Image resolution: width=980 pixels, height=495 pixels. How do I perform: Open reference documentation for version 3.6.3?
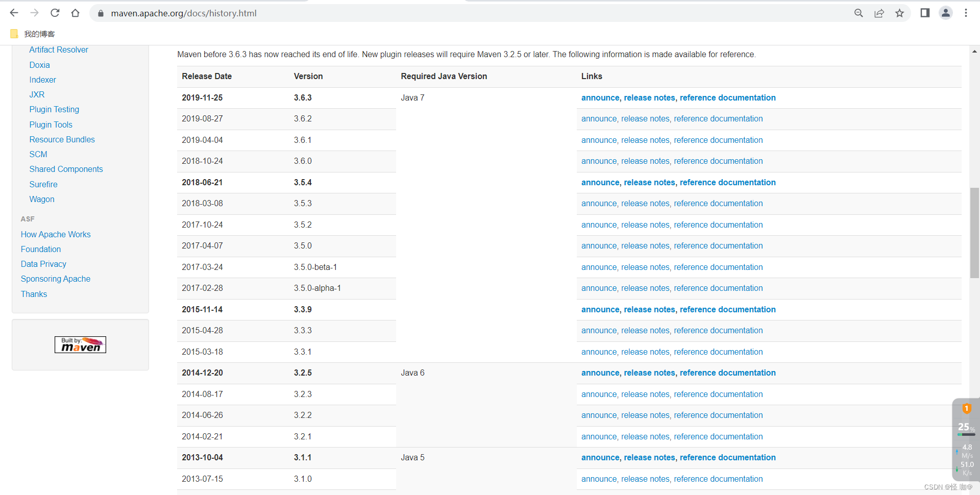tap(728, 97)
